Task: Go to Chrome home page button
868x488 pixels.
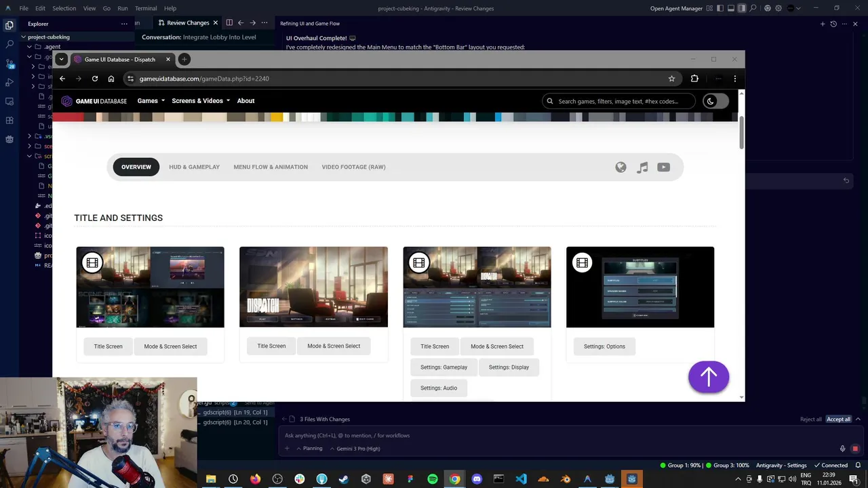Action: click(x=111, y=79)
